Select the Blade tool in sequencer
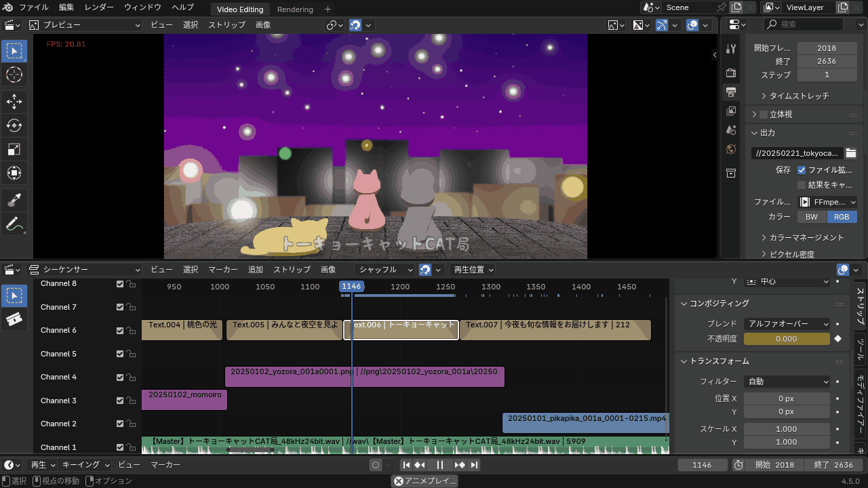This screenshot has width=868, height=488. (14, 319)
